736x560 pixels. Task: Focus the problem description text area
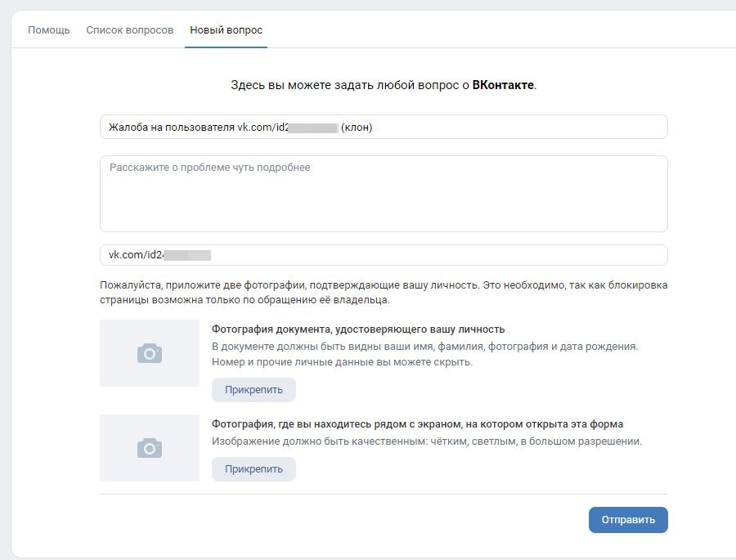[x=384, y=194]
